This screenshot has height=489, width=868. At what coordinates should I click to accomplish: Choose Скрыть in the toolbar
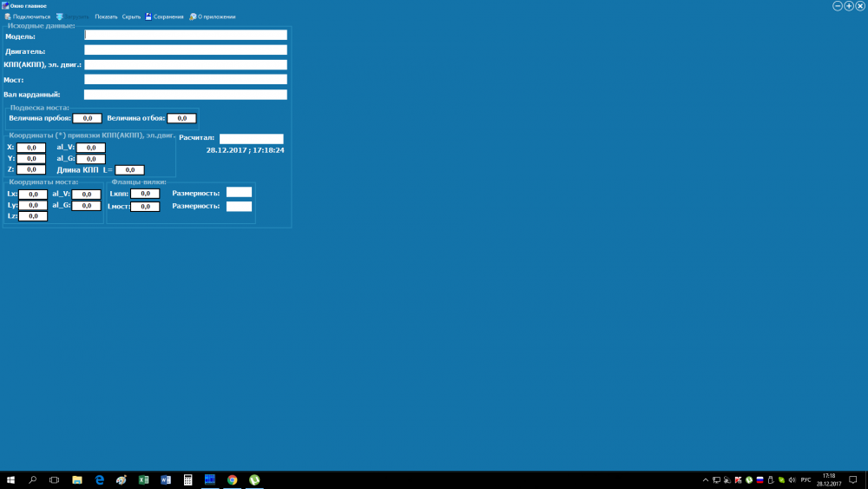pos(131,17)
